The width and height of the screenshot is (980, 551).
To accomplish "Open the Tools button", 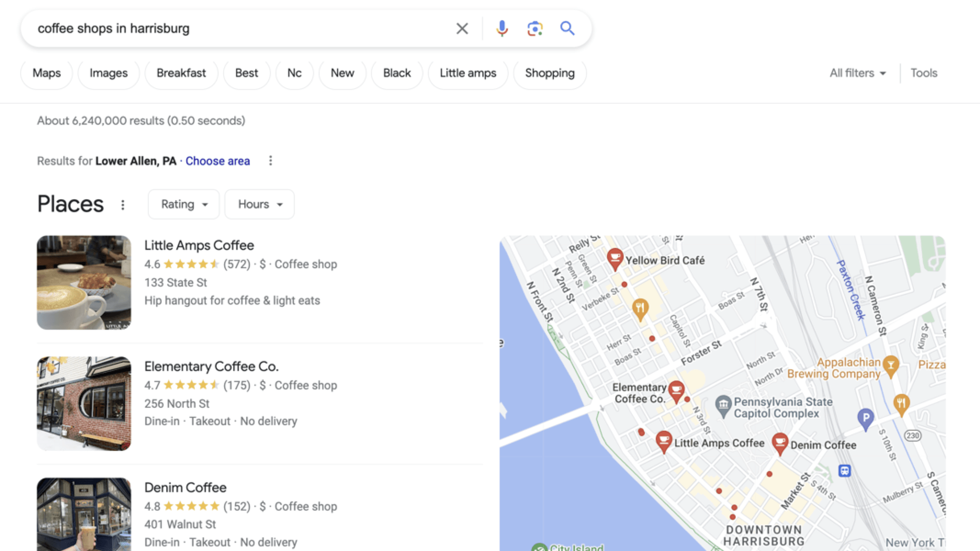I will pos(924,73).
